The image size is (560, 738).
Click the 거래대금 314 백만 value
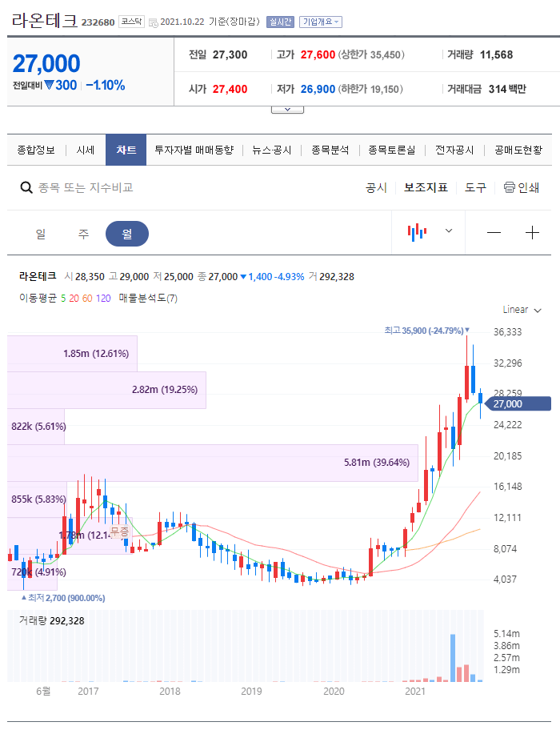pyautogui.click(x=507, y=89)
